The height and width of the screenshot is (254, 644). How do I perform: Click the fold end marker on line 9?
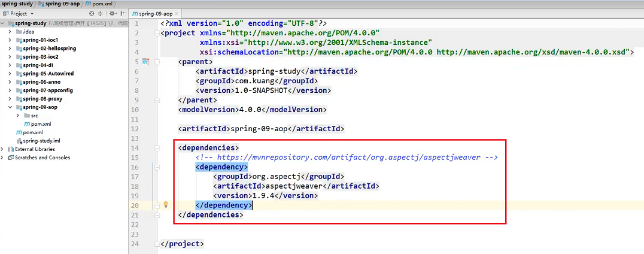click(x=157, y=100)
